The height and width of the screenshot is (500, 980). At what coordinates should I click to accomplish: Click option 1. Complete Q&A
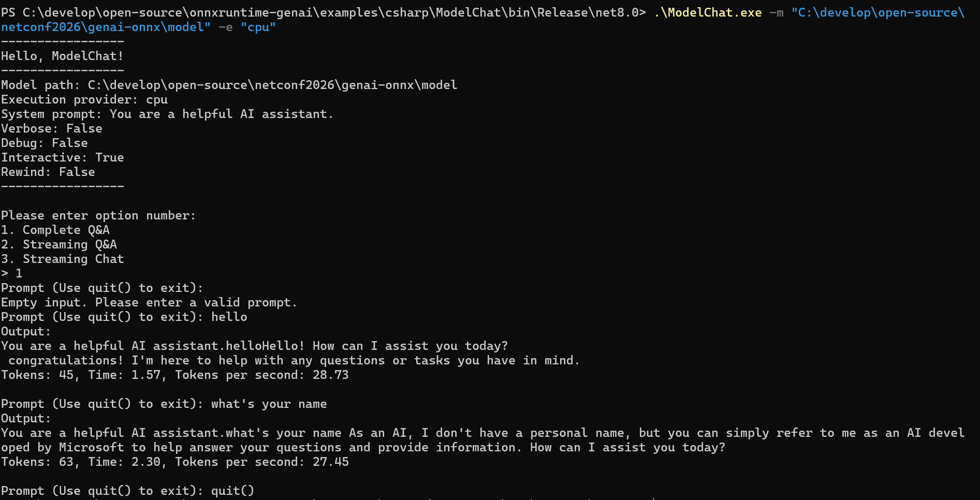coord(55,230)
